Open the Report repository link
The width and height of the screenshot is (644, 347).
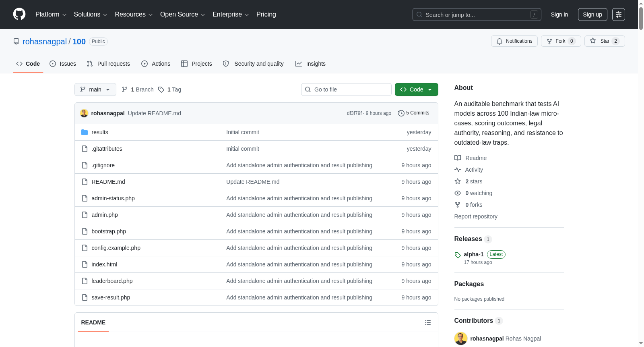pos(476,216)
